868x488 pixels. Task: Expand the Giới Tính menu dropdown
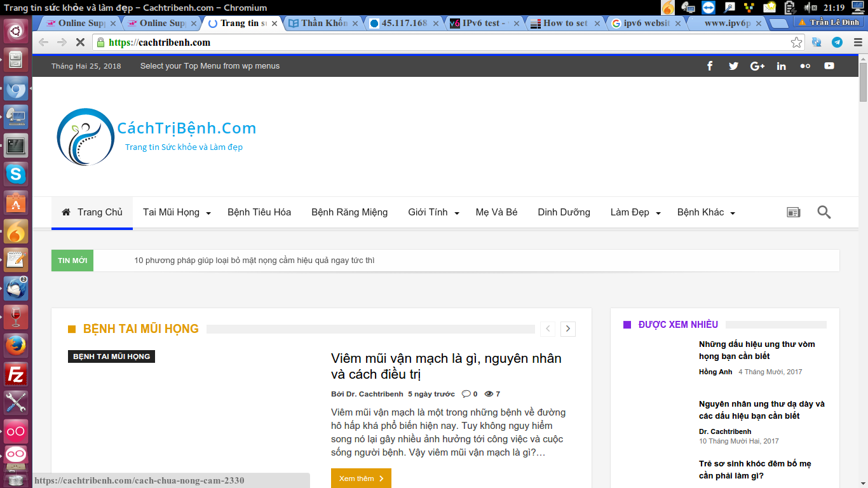[x=457, y=213]
